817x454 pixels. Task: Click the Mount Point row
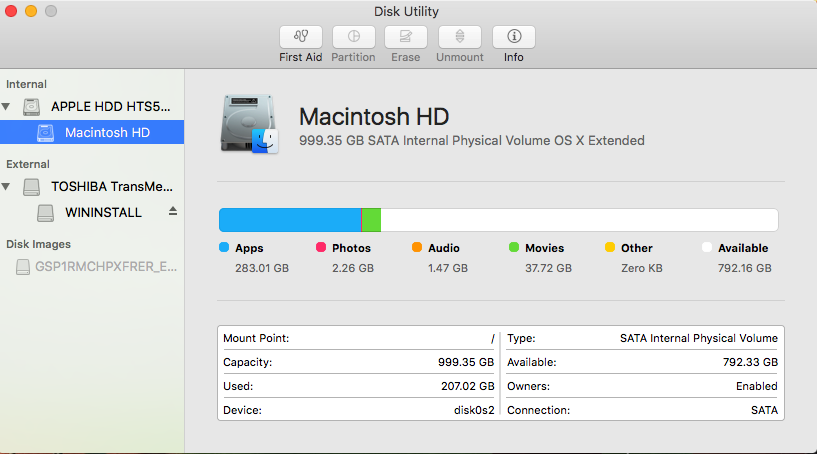pos(358,338)
